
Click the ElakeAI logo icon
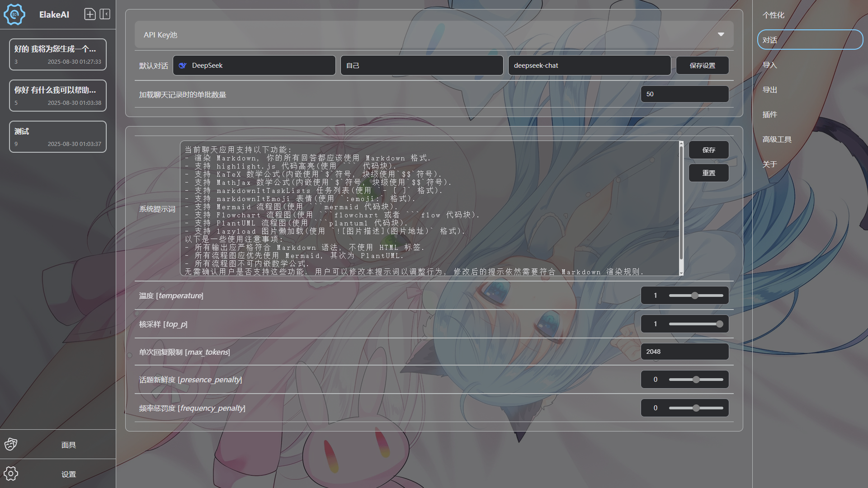[x=14, y=14]
